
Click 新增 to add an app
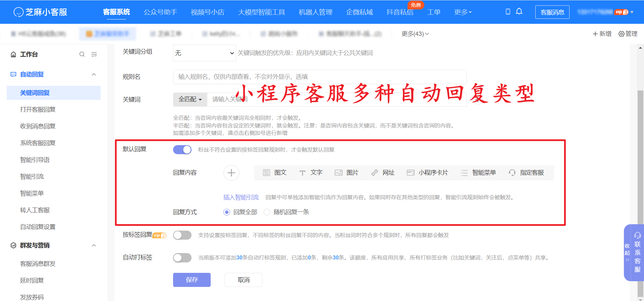(602, 34)
